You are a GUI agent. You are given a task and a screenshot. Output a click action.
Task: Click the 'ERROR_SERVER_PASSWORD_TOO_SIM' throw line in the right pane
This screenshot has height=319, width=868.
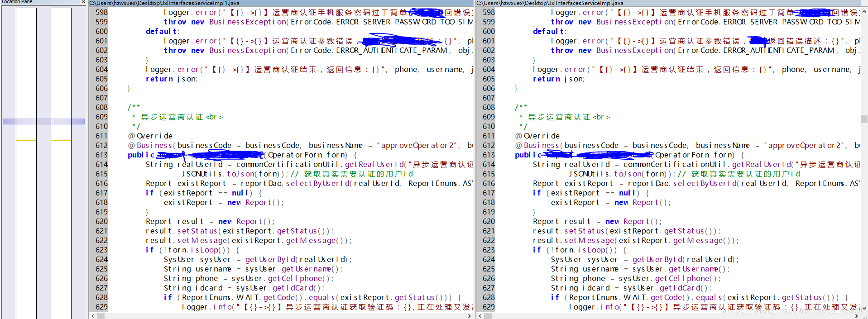coord(705,22)
